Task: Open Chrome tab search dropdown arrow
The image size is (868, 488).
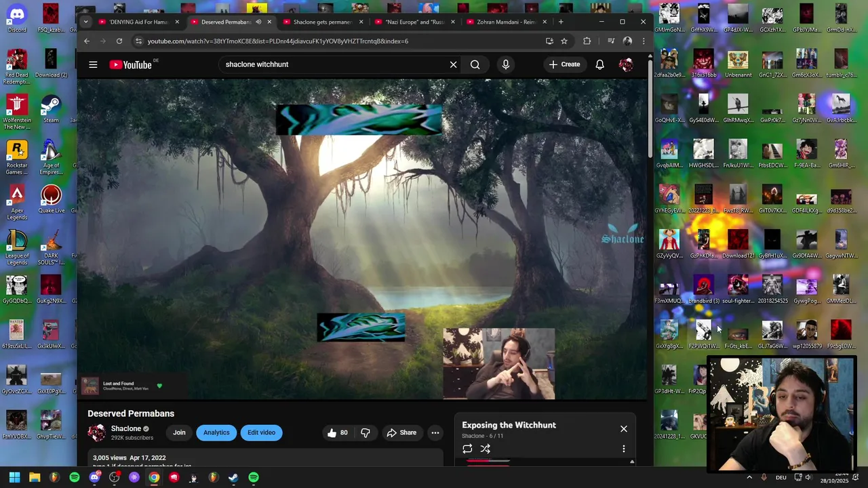Action: pyautogui.click(x=85, y=22)
